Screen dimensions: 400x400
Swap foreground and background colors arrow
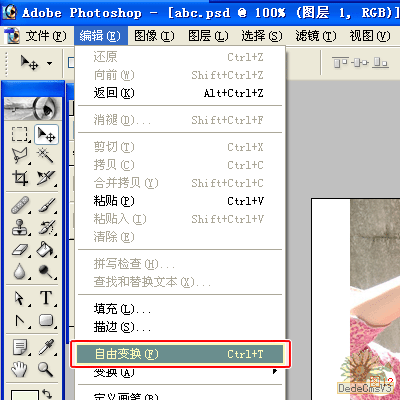(48, 394)
